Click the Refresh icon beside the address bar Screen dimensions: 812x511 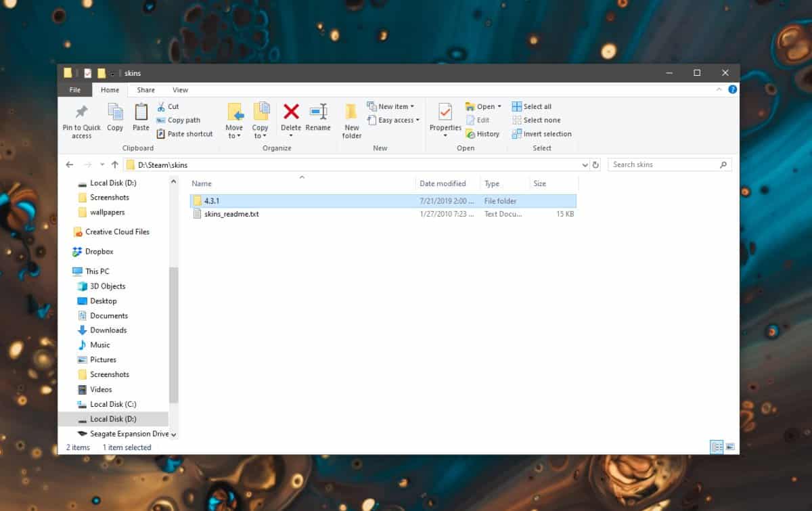click(594, 164)
